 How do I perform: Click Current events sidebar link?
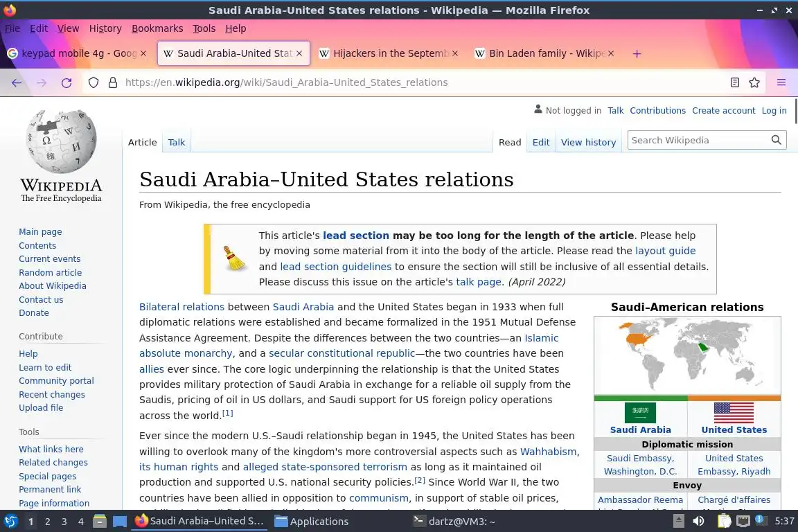[x=49, y=258]
